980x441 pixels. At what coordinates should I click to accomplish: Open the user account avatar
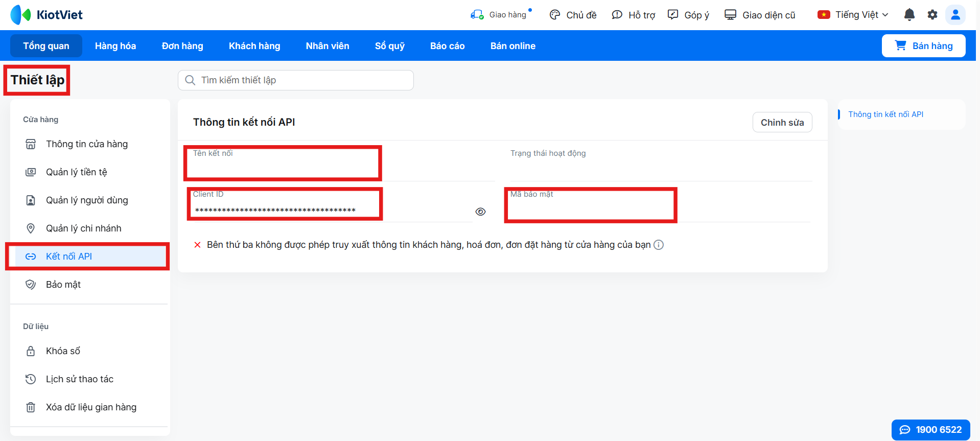coord(955,15)
